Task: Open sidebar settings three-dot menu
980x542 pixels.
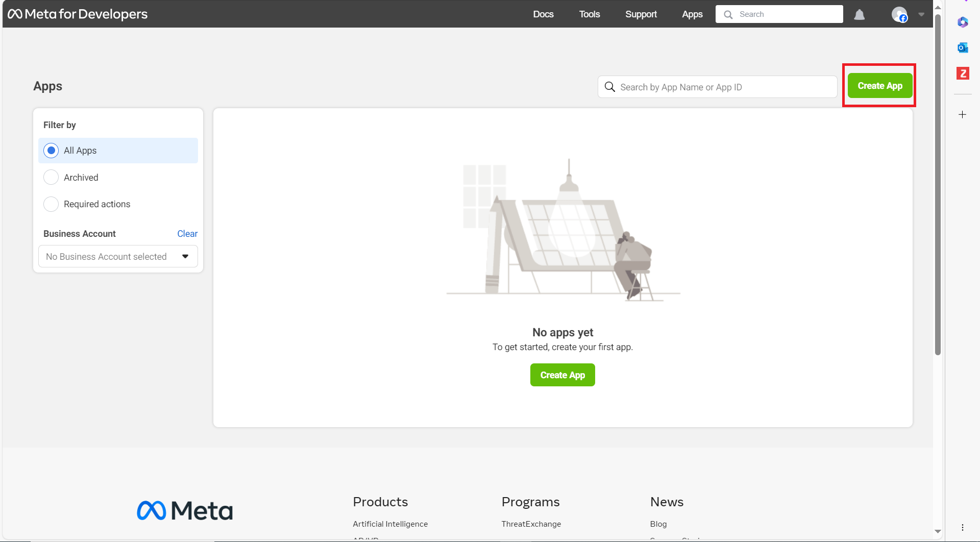Action: coord(963,527)
